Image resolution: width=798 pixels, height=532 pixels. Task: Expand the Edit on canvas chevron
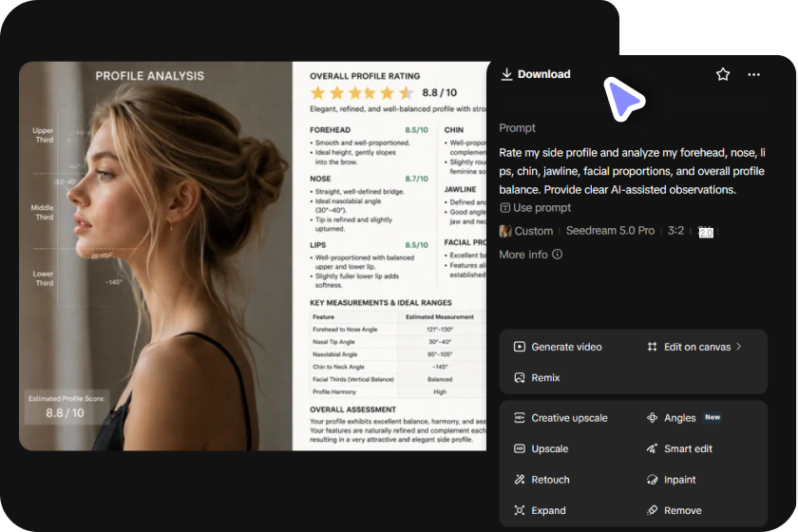738,346
